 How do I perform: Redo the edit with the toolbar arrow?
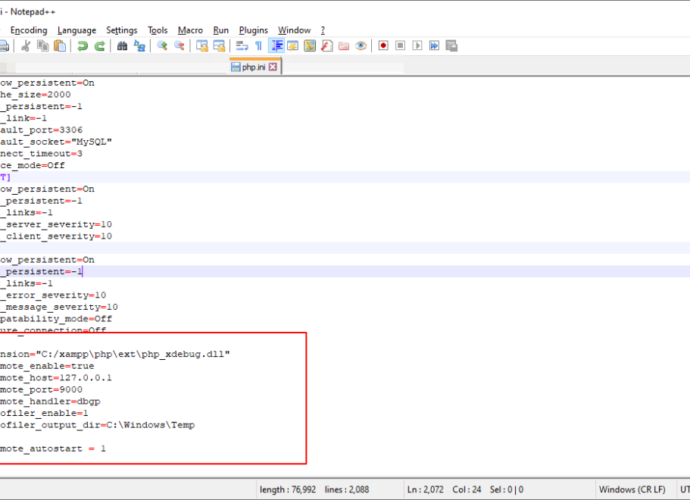click(x=100, y=46)
